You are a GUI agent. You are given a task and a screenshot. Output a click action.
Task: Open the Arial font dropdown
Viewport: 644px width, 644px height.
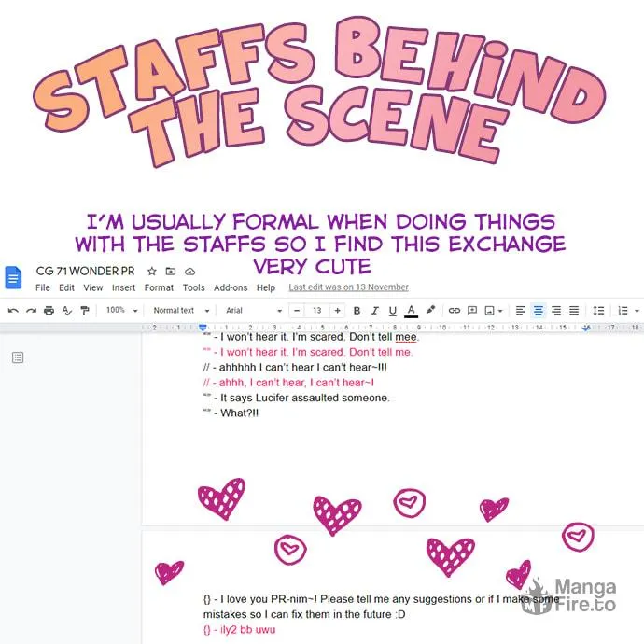coord(254,311)
